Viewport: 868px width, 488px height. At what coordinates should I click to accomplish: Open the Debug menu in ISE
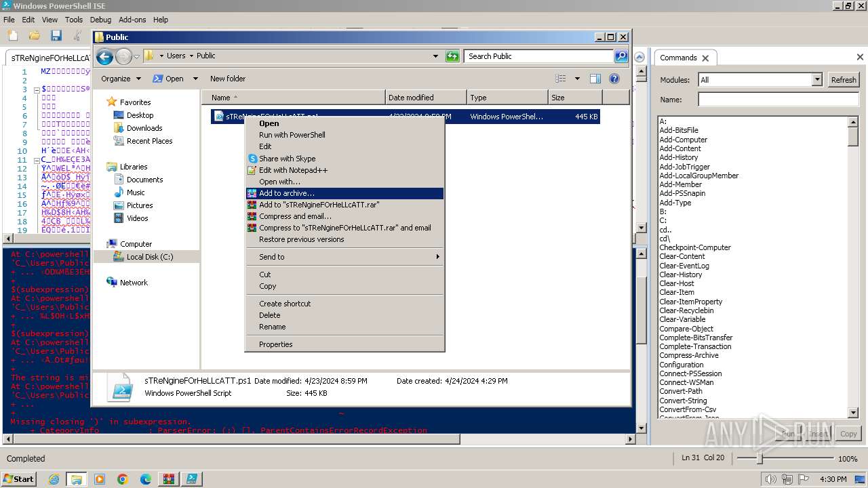click(100, 20)
